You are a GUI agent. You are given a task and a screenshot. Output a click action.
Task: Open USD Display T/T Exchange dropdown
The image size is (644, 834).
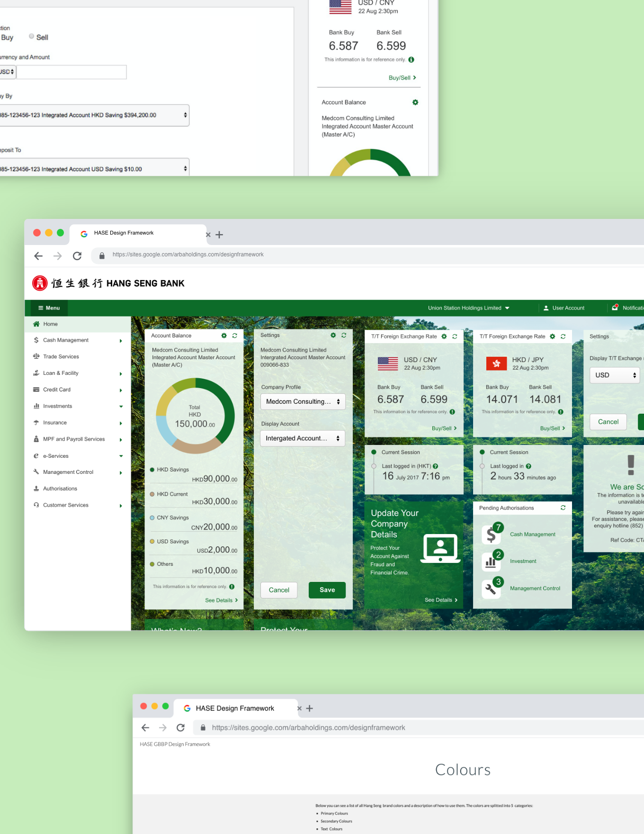point(615,375)
